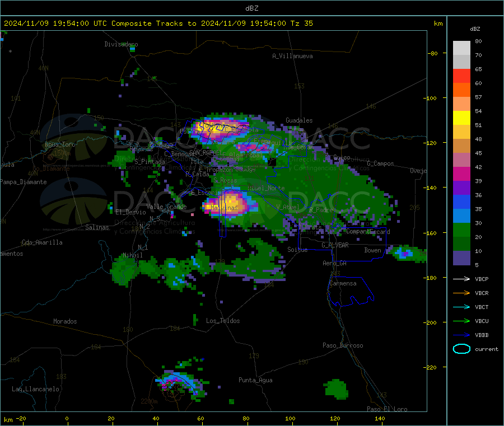504x426 pixels.
Task: Click the blue VBBB arrow in legend
Action: click(461, 335)
